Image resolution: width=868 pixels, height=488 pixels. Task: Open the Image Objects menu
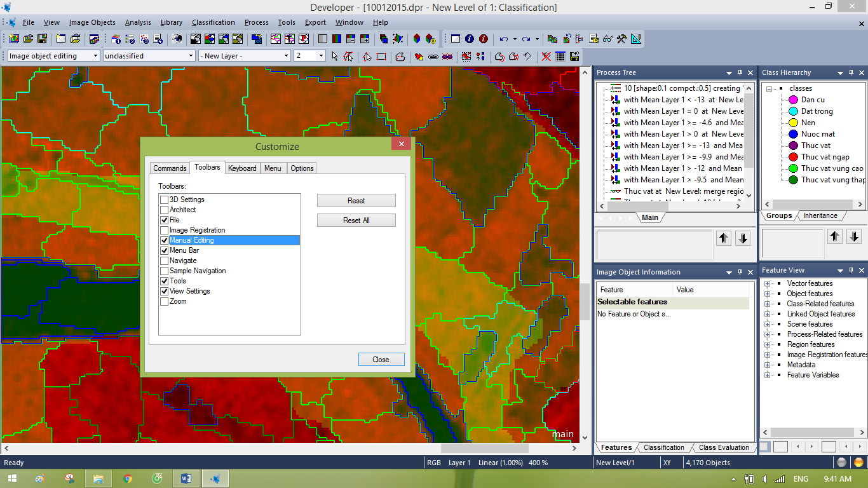point(92,22)
